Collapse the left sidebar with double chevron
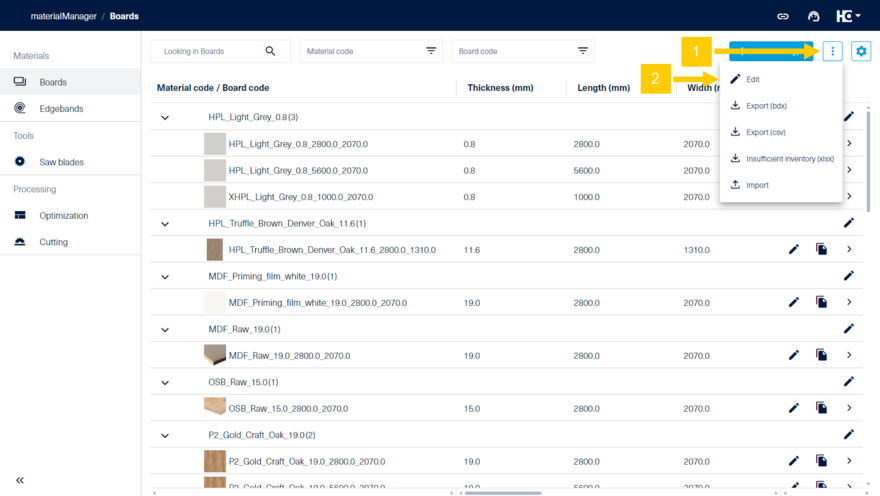This screenshot has height=496, width=880. click(x=20, y=480)
